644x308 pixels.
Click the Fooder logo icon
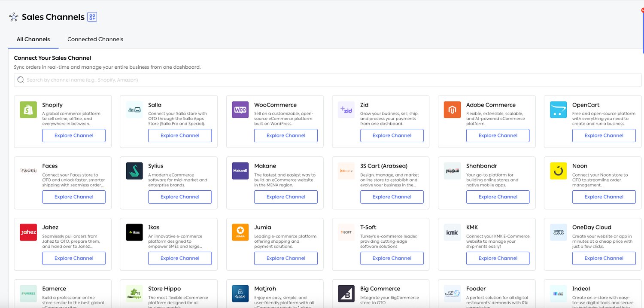pyautogui.click(x=453, y=294)
